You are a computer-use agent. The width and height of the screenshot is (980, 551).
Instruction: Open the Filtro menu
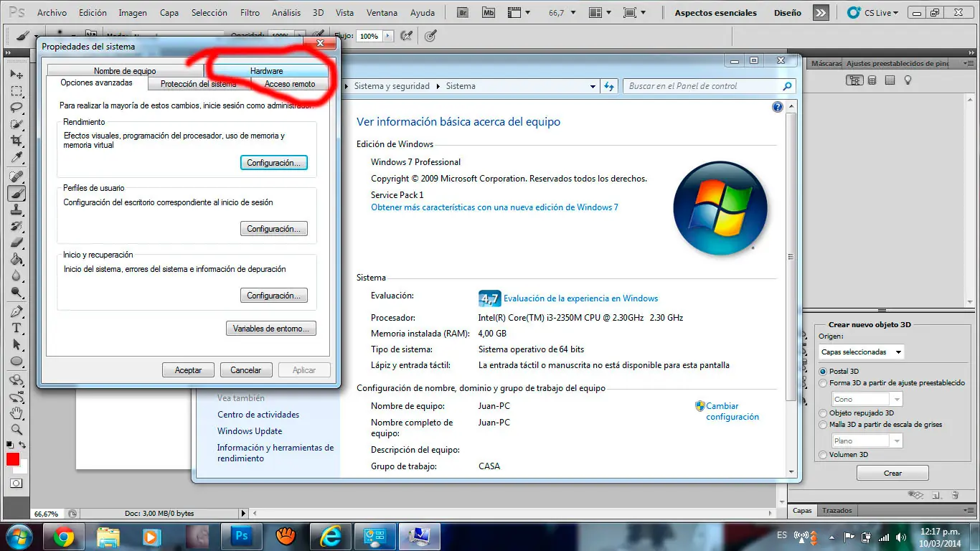[250, 13]
